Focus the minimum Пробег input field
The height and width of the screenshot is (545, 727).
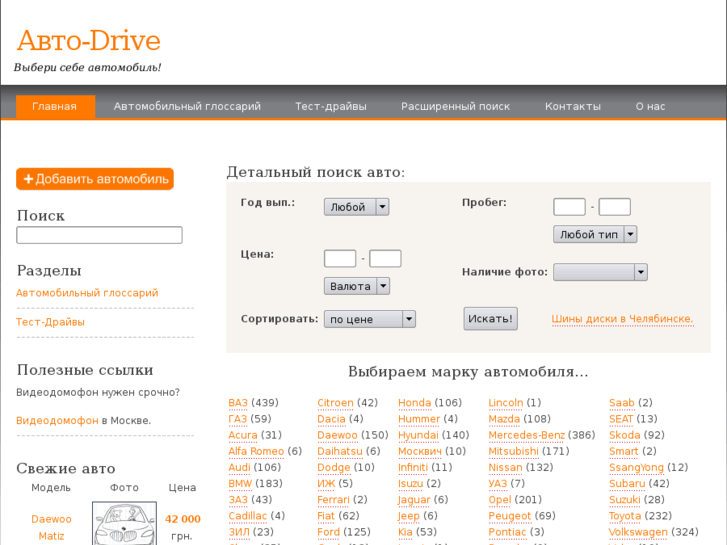(x=569, y=207)
